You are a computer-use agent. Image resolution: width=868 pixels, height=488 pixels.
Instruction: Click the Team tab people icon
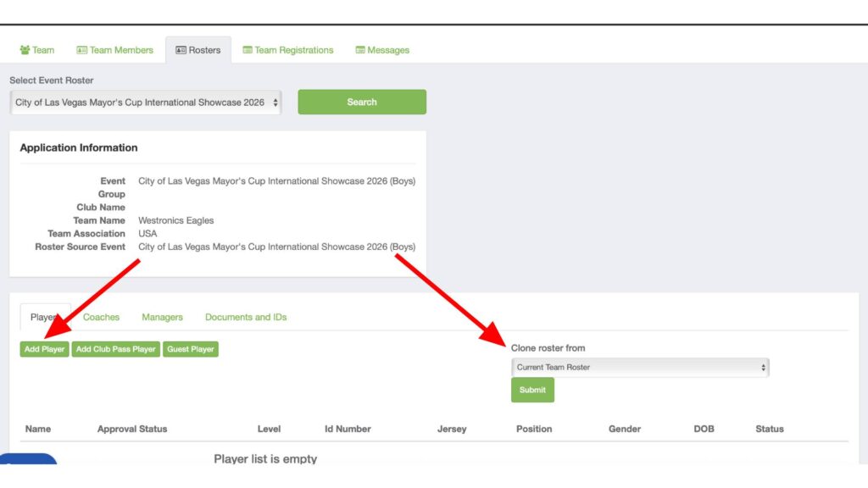(x=25, y=50)
